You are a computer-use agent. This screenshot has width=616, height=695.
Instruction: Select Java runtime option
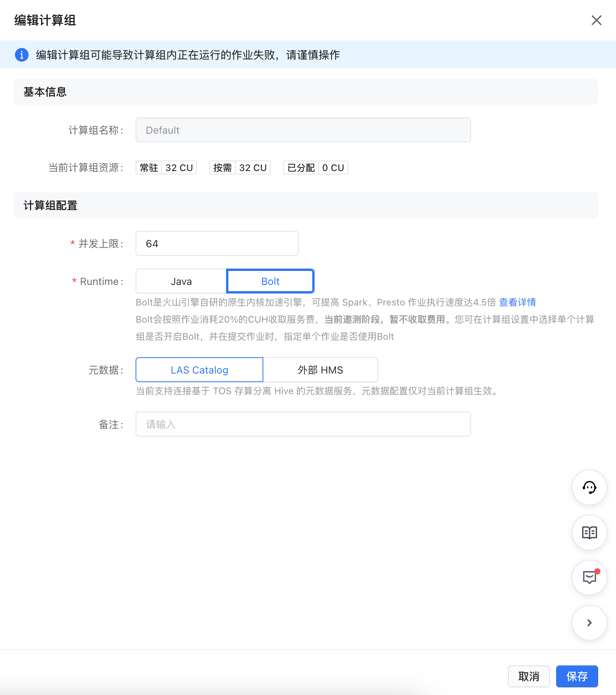(181, 281)
